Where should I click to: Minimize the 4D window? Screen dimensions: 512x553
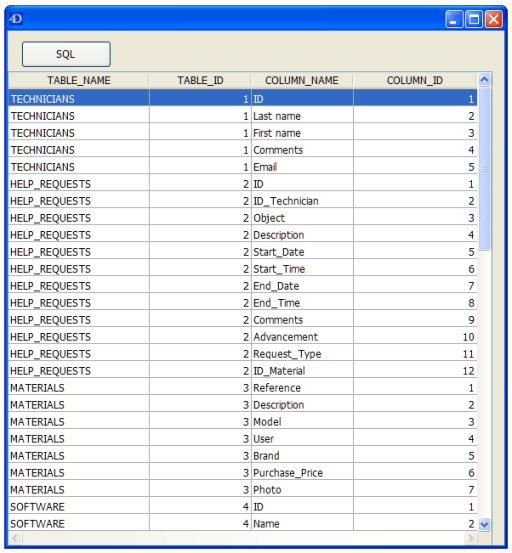pos(454,19)
